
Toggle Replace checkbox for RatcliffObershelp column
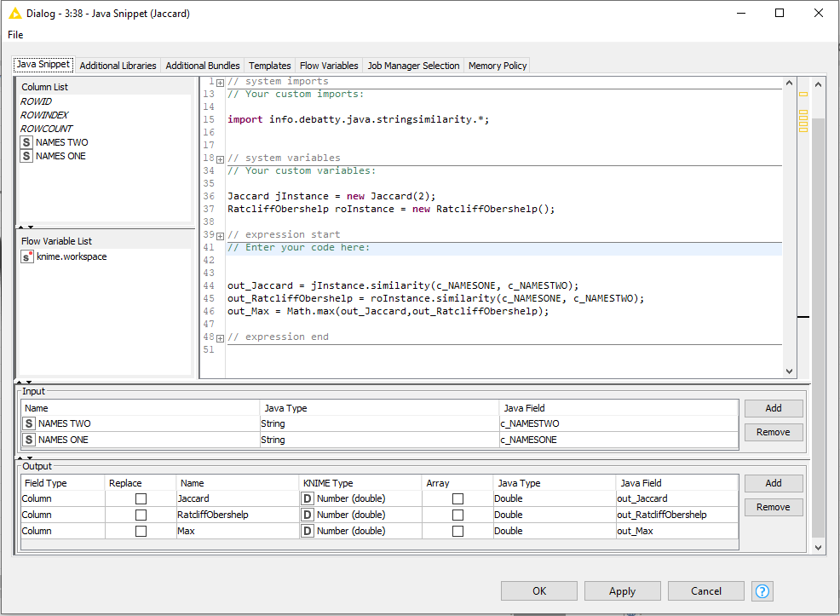click(x=141, y=515)
